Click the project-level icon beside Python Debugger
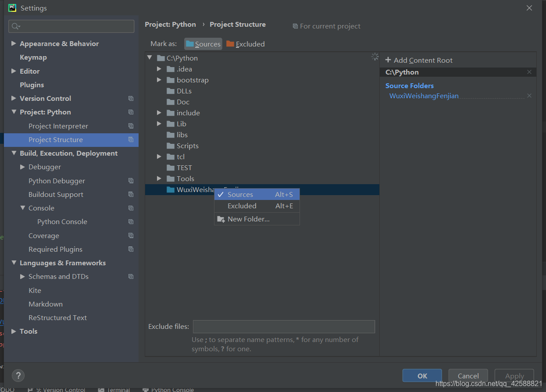Image resolution: width=546 pixels, height=392 pixels. 131,181
